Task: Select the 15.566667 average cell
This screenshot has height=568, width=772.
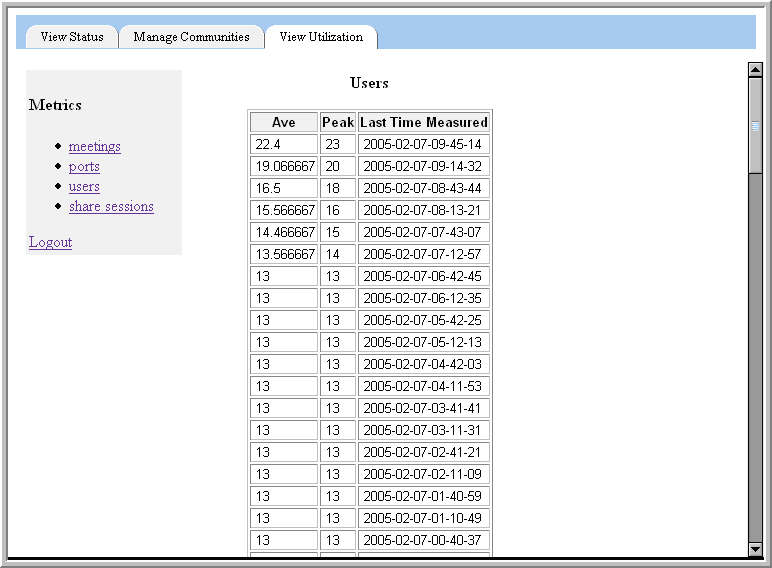Action: [284, 210]
